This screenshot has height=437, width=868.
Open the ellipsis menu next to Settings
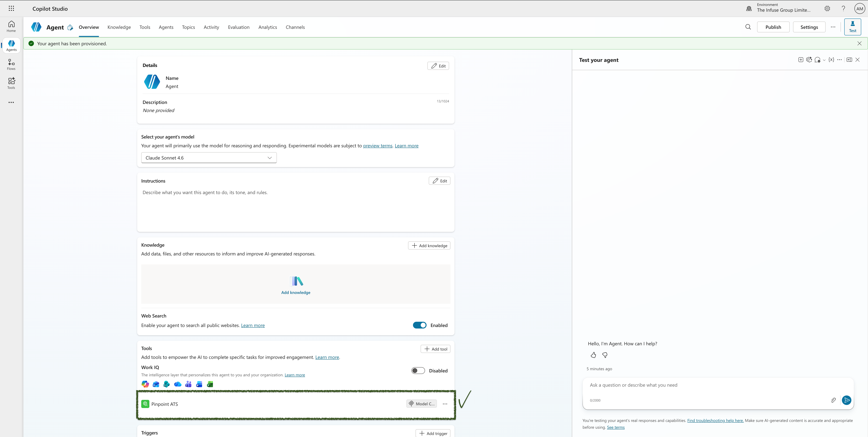(x=833, y=27)
